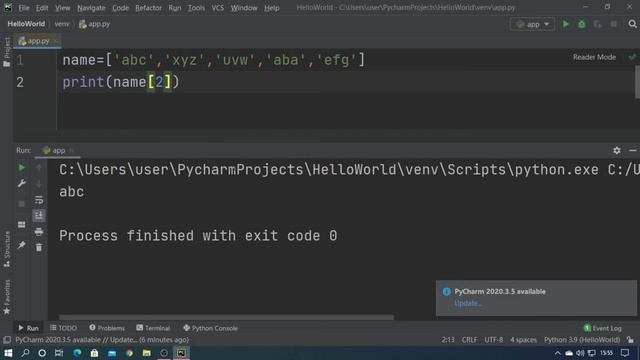This screenshot has width=640, height=360.
Task: Click up arrow in Run console gutter
Action: (39, 168)
